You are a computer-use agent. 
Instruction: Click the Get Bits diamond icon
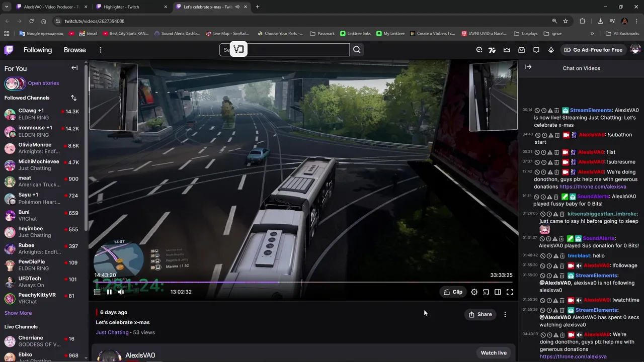pyautogui.click(x=550, y=50)
